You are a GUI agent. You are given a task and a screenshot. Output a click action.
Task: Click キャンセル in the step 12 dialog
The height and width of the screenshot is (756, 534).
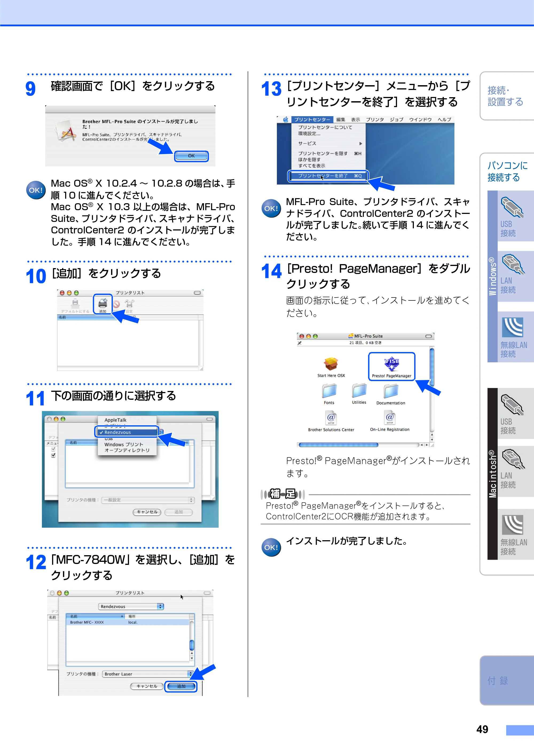coord(147,686)
